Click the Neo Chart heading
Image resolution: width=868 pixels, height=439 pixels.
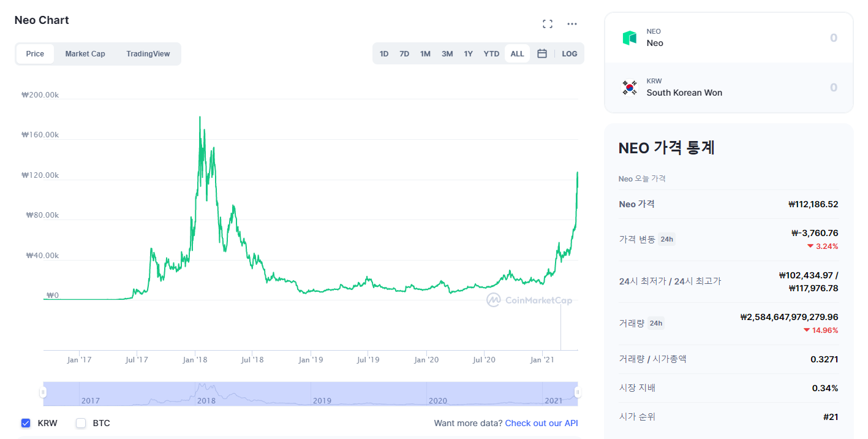(x=42, y=20)
